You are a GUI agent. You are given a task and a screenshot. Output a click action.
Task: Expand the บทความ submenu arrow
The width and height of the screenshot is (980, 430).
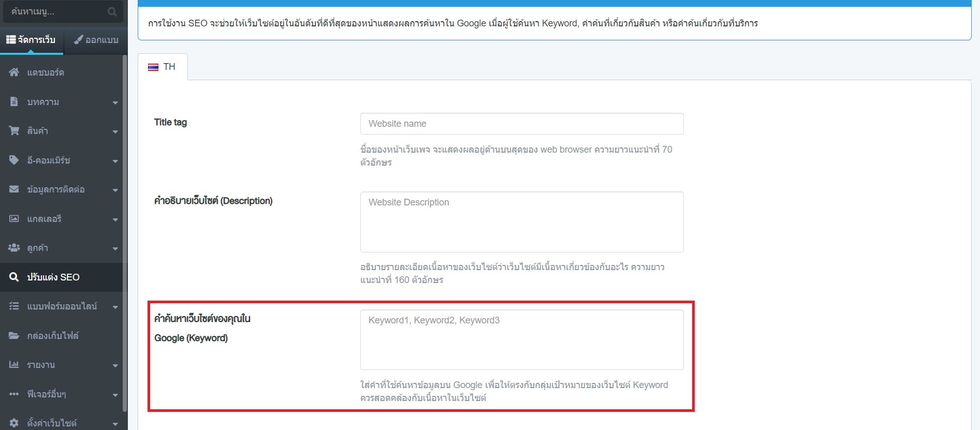(x=115, y=102)
